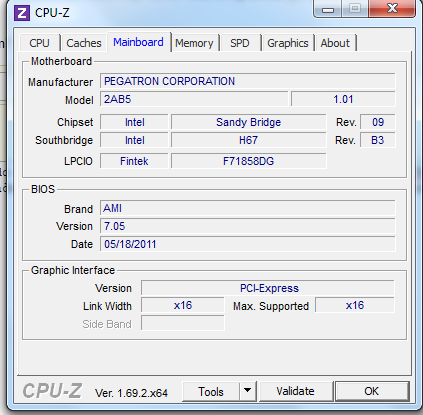Image resolution: width=423 pixels, height=415 pixels.
Task: Click the Graphic Interface group title
Action: tap(73, 270)
